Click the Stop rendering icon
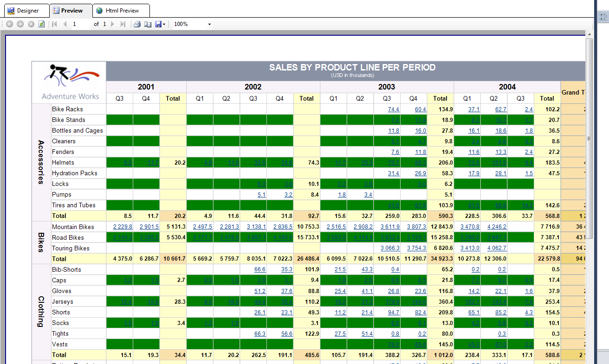Image resolution: width=609 pixels, height=364 pixels. 31,24
